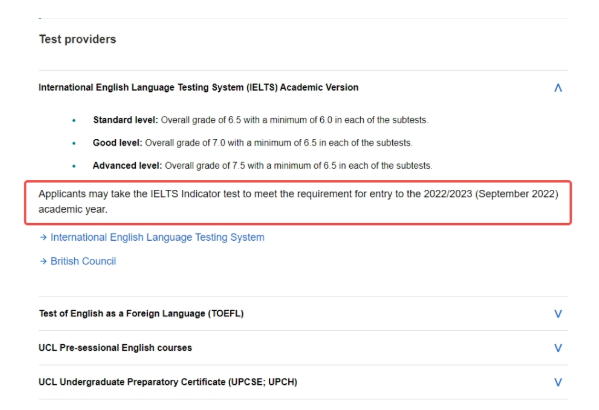
Task: Click the UCL Pre-sessional English courses heading
Action: point(115,348)
